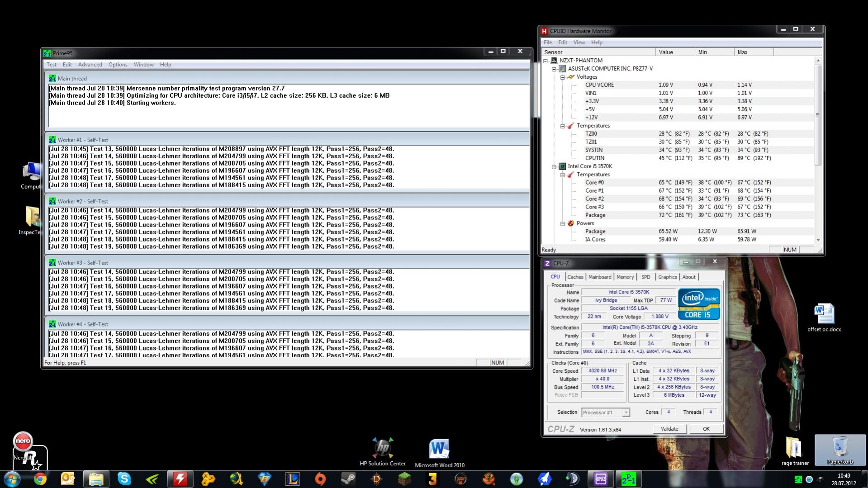This screenshot has width=868, height=488.
Task: Click the CPU-Z title bar icon
Action: click(547, 263)
